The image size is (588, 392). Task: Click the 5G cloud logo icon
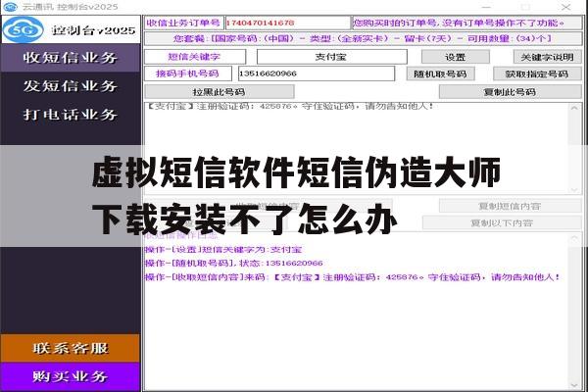pyautogui.click(x=24, y=29)
